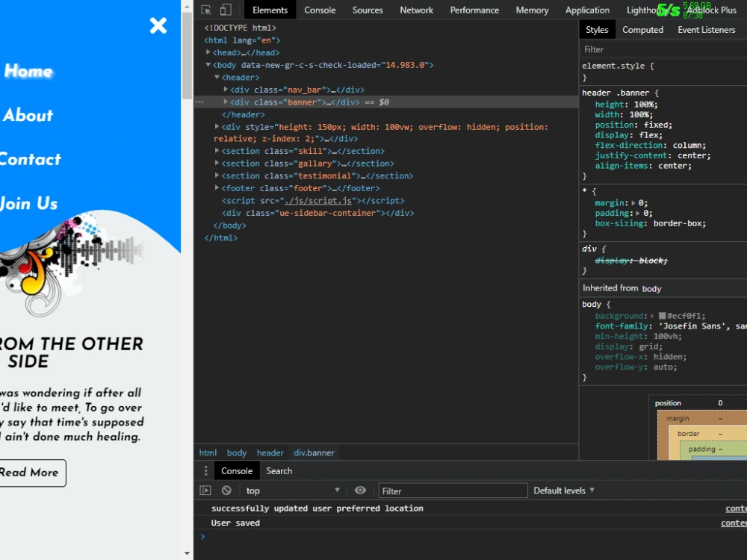Click the console Filter input field
The height and width of the screenshot is (560, 747).
[x=453, y=491]
